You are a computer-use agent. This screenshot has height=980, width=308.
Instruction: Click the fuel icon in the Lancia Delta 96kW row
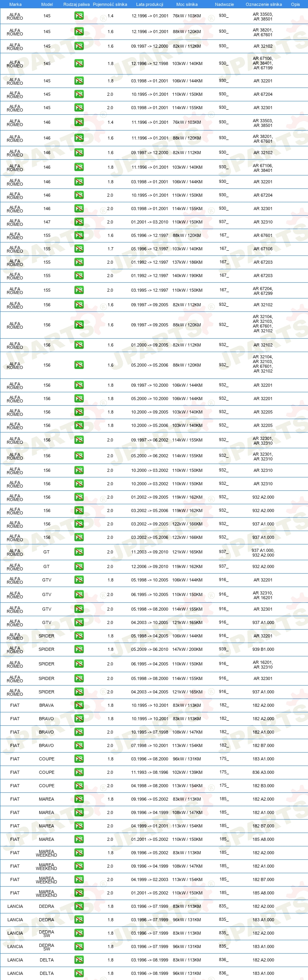(x=79, y=973)
